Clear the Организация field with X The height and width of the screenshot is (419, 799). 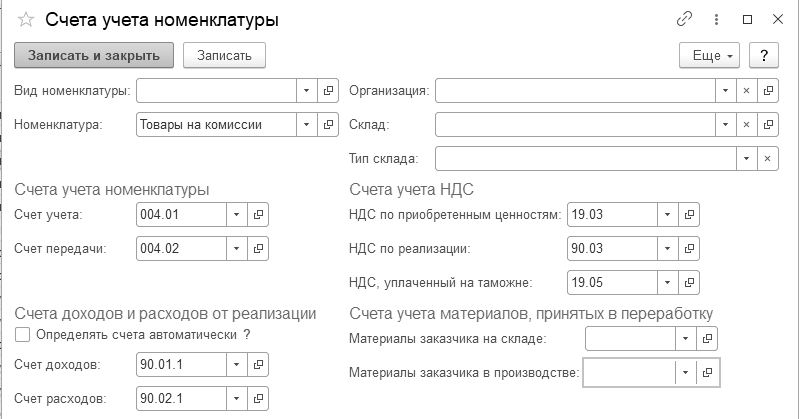(745, 91)
